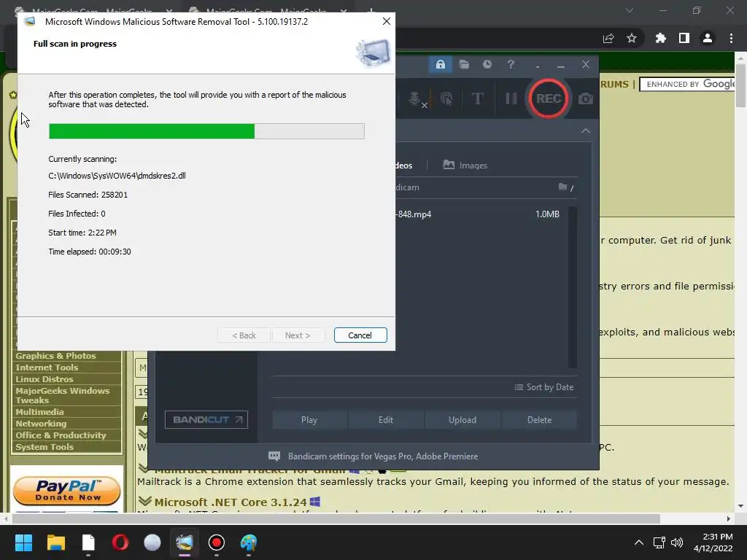Viewport: 747px width, 560px height.
Task: Open the Removal Tool taskbar icon
Action: [x=185, y=542]
